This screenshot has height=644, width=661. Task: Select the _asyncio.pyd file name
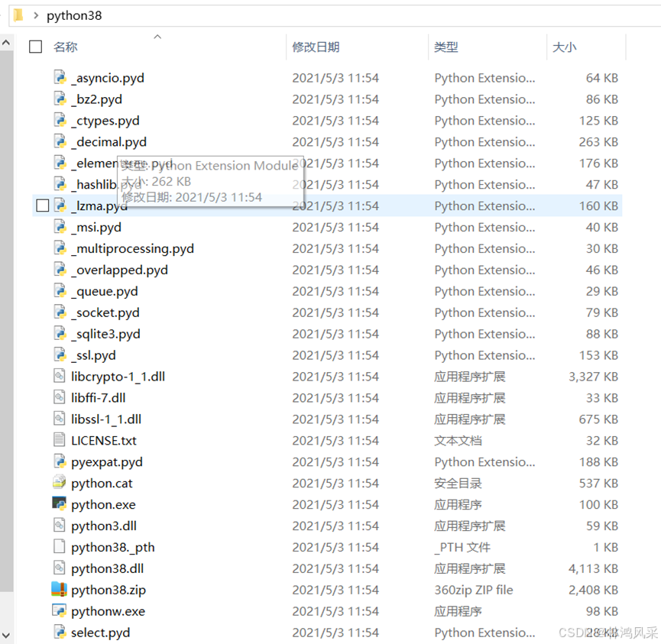click(x=108, y=78)
